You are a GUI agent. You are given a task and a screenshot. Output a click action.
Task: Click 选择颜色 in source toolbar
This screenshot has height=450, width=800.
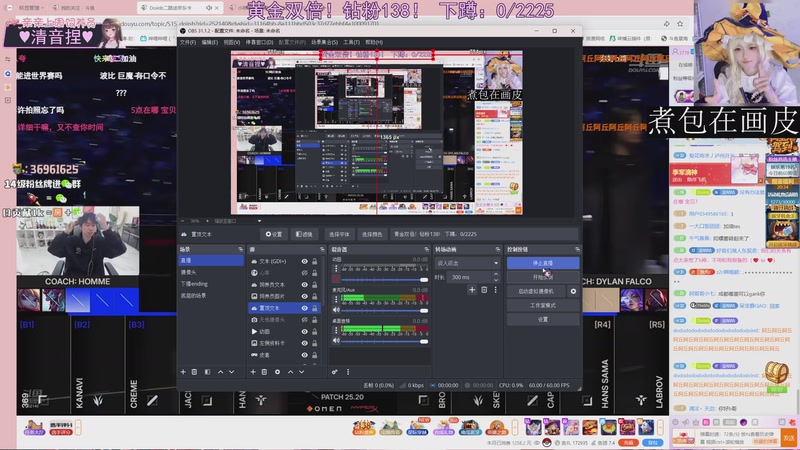(x=371, y=234)
